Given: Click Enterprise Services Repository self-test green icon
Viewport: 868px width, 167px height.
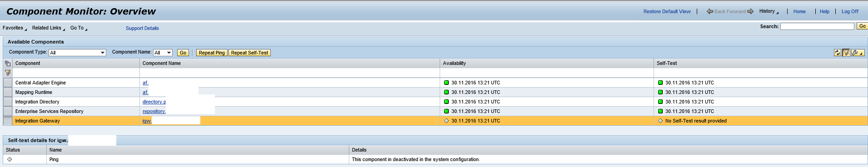Looking at the screenshot, I should [x=660, y=111].
